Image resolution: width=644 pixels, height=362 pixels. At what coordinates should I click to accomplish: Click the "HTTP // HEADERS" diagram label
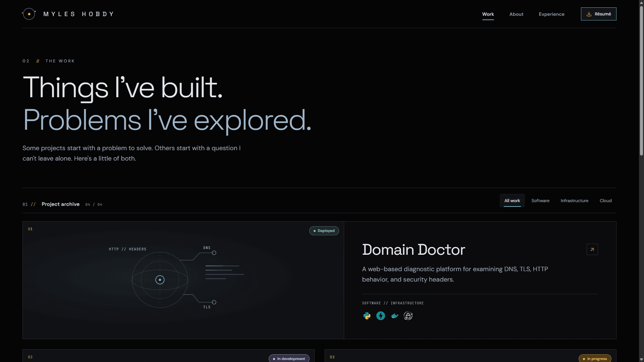[127, 249]
